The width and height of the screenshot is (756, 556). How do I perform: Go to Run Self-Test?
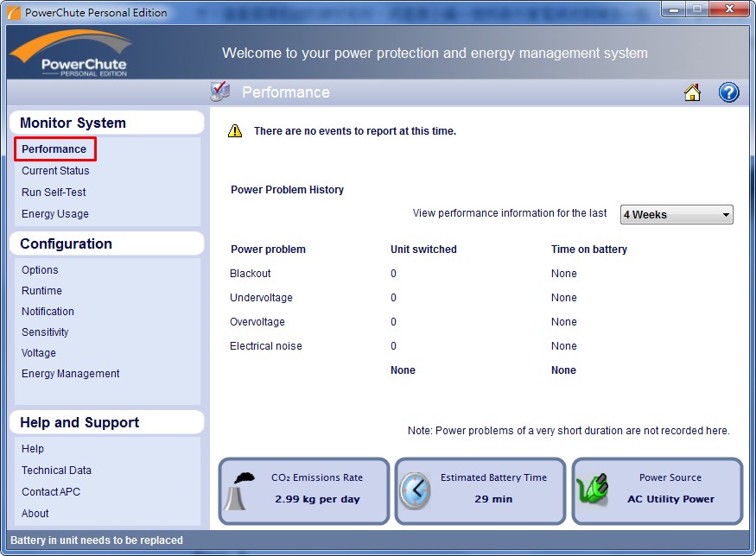point(54,193)
